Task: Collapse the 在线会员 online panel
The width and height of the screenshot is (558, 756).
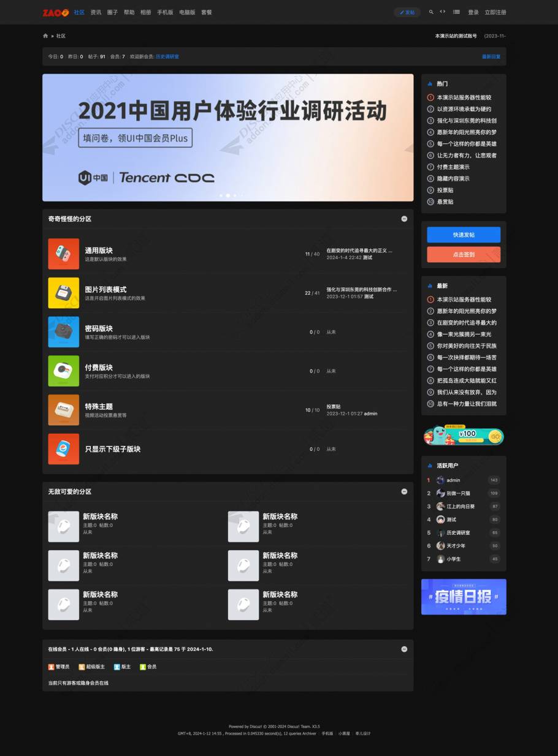Action: [x=404, y=649]
